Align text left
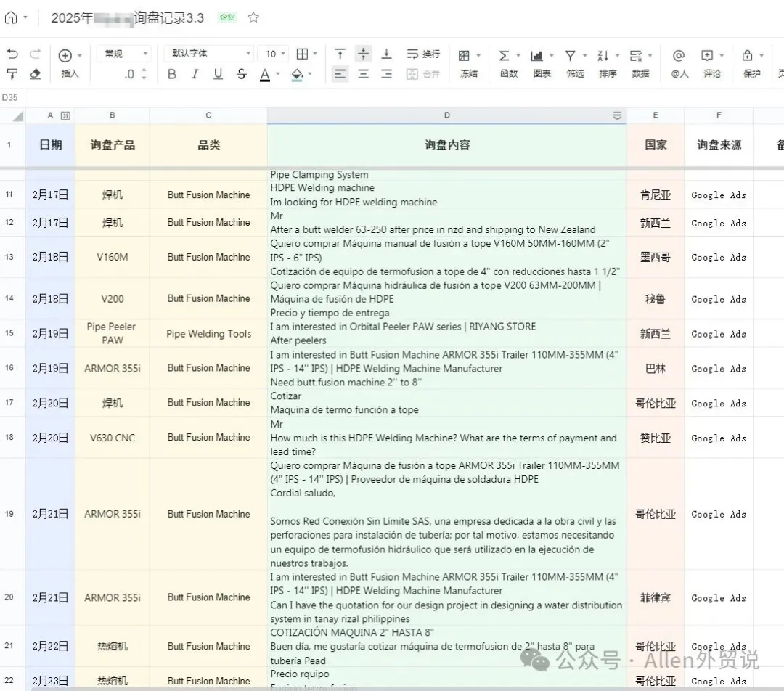The image size is (784, 691). tap(340, 75)
